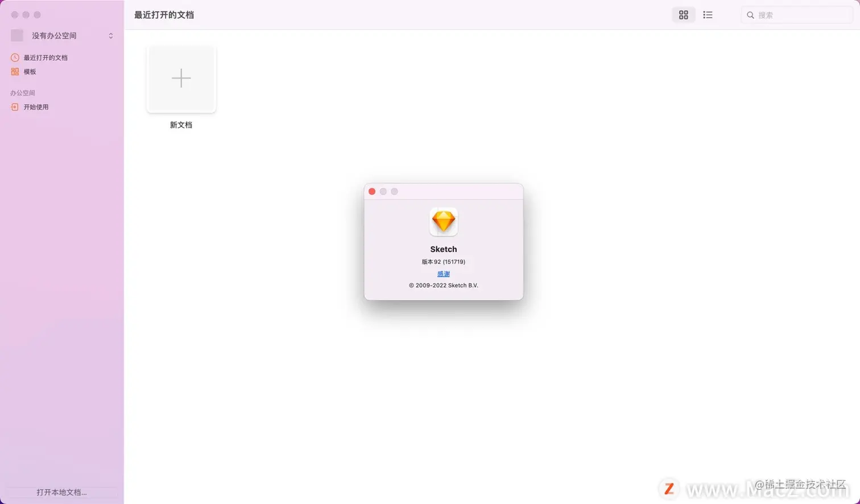Close the About Sketch dialog
The image size is (860, 504).
tap(372, 192)
